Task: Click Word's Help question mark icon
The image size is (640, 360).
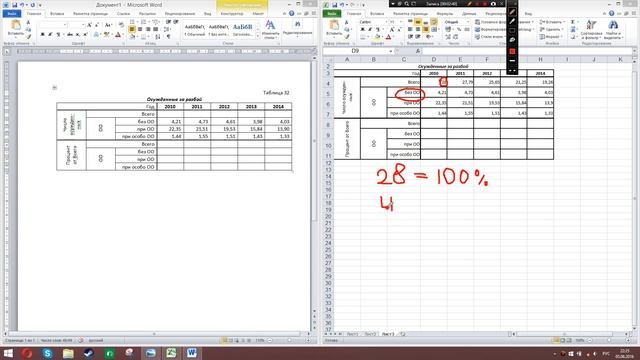Action: [x=291, y=13]
